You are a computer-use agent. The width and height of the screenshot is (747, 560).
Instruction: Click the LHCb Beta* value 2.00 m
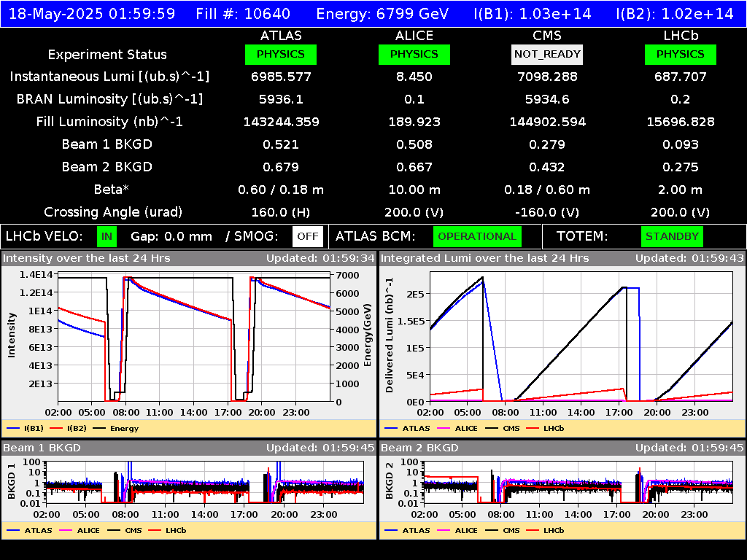tap(681, 190)
